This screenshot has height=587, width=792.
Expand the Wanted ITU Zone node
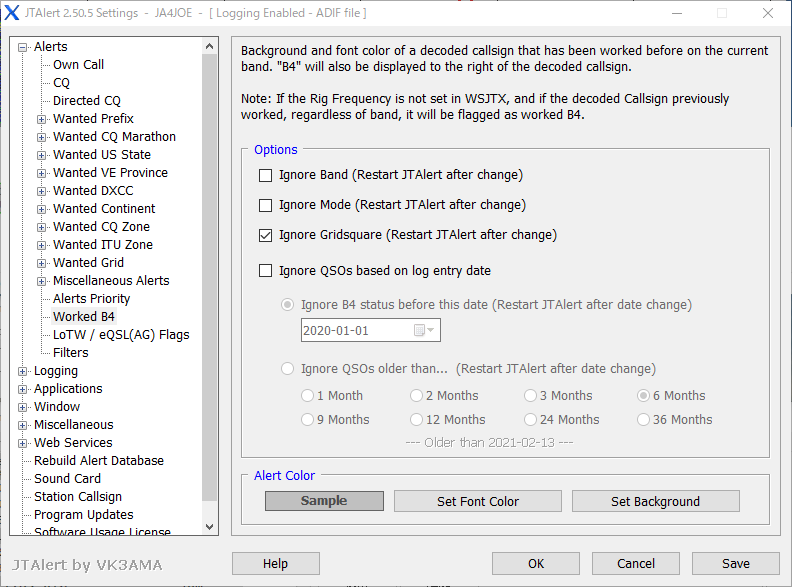pyautogui.click(x=41, y=246)
